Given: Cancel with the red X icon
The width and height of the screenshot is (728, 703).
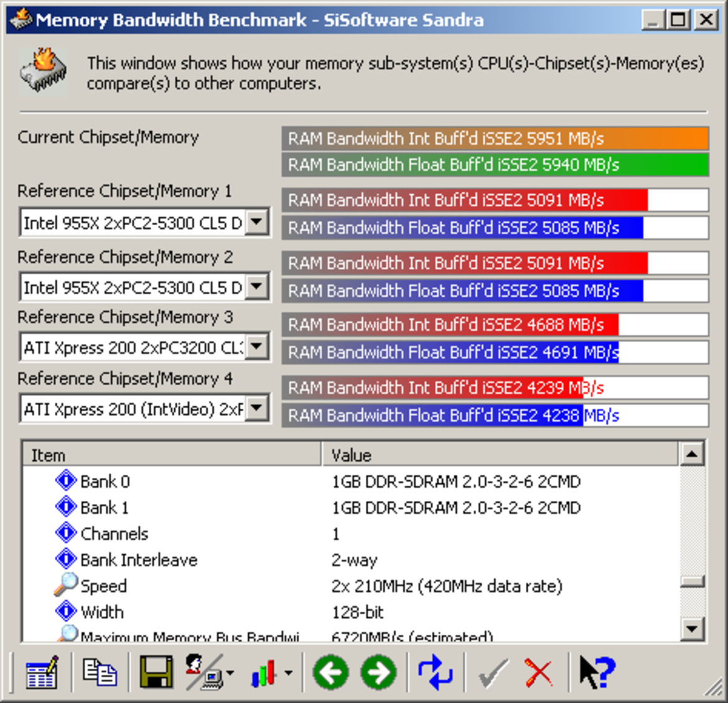Looking at the screenshot, I should pos(539,673).
